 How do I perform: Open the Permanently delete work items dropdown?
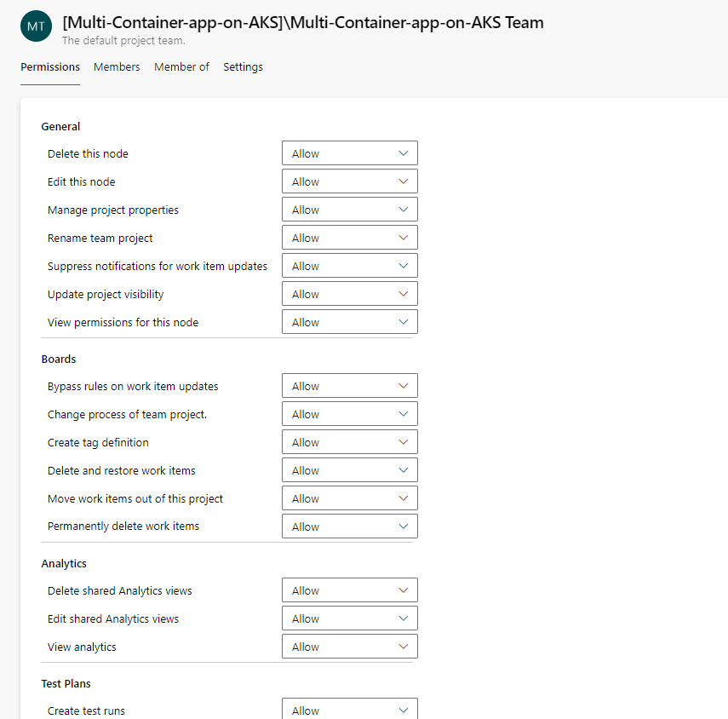tap(350, 526)
